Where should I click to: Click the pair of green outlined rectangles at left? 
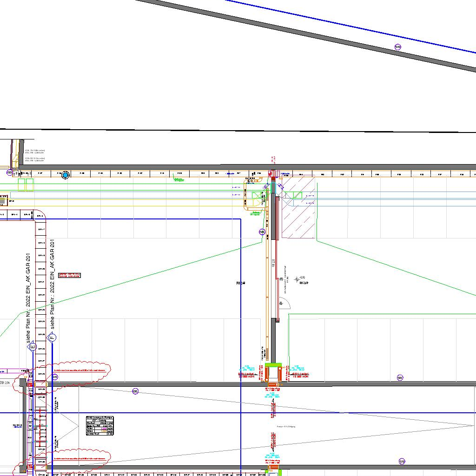(x=26, y=185)
